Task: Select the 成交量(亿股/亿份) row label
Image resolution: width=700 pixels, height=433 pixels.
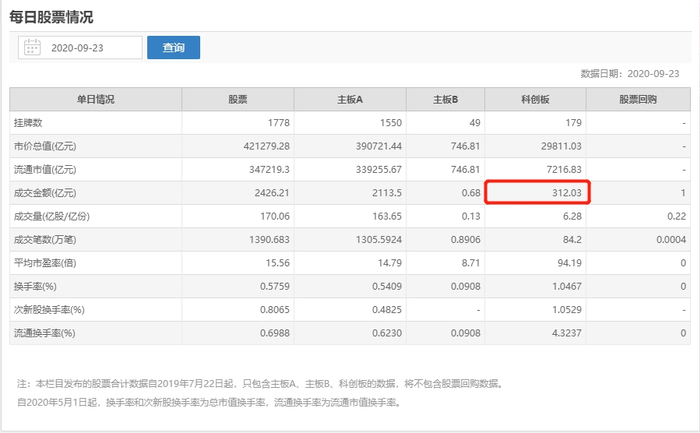Action: [51, 216]
